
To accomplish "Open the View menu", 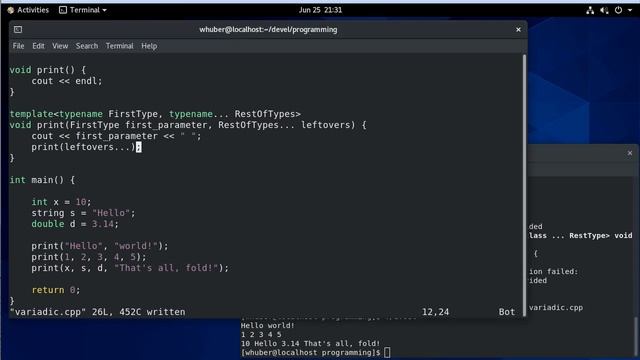I will pos(60,46).
